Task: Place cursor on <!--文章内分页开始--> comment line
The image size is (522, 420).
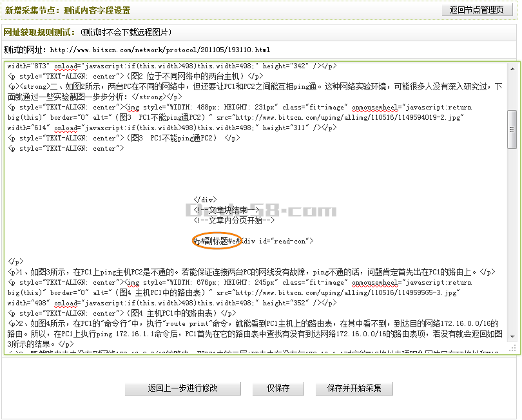Action: click(234, 220)
